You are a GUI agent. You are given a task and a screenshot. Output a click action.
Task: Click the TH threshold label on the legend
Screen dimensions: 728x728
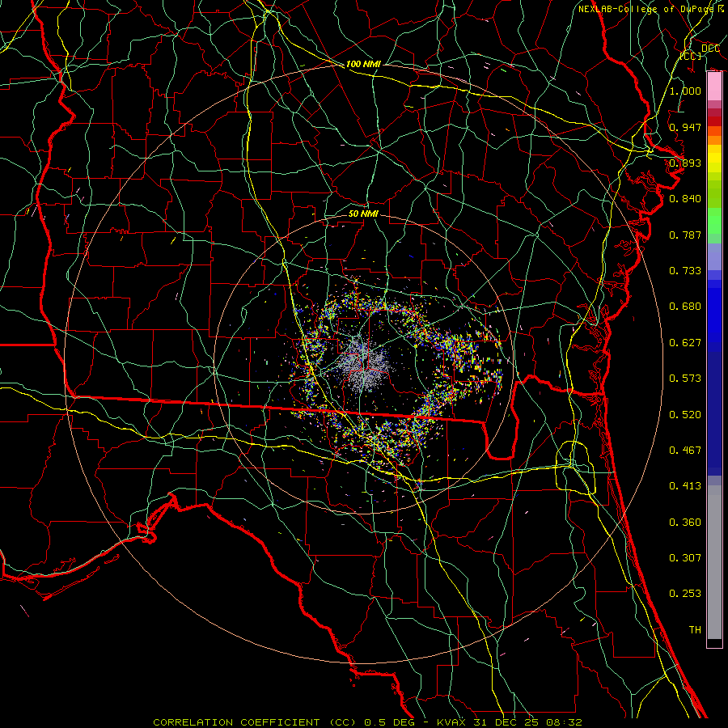[694, 629]
